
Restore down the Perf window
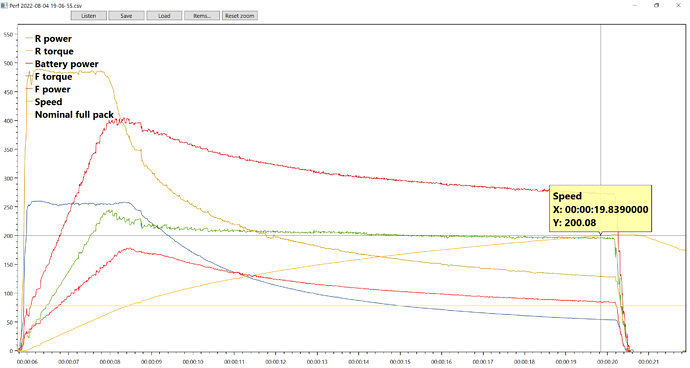coord(657,5)
